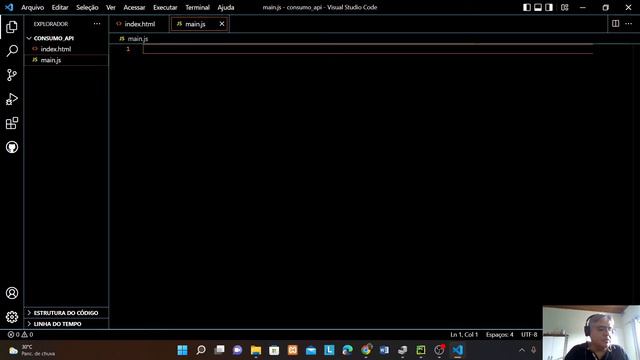Click the VS Code logo in title bar
This screenshot has width=640, height=360.
click(9, 7)
